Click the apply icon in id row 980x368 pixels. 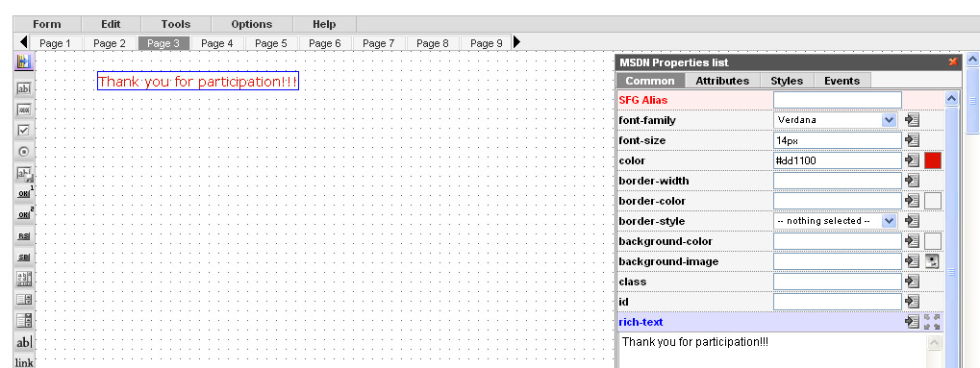click(912, 302)
